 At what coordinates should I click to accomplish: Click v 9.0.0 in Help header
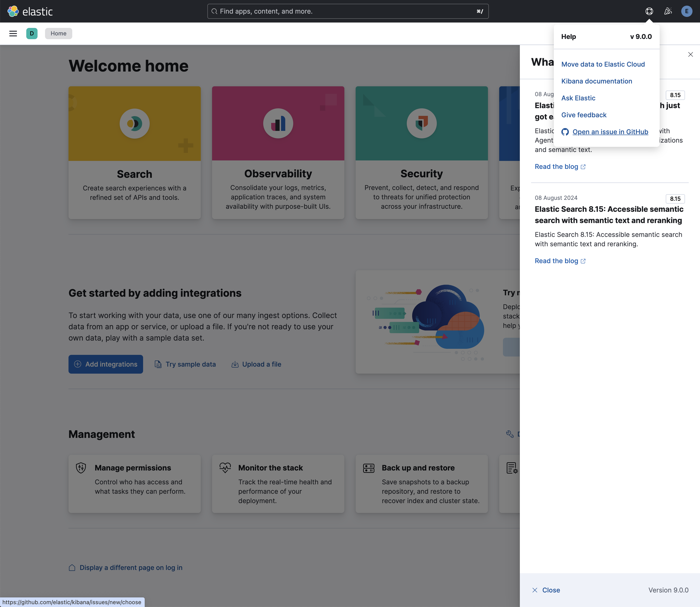point(641,37)
